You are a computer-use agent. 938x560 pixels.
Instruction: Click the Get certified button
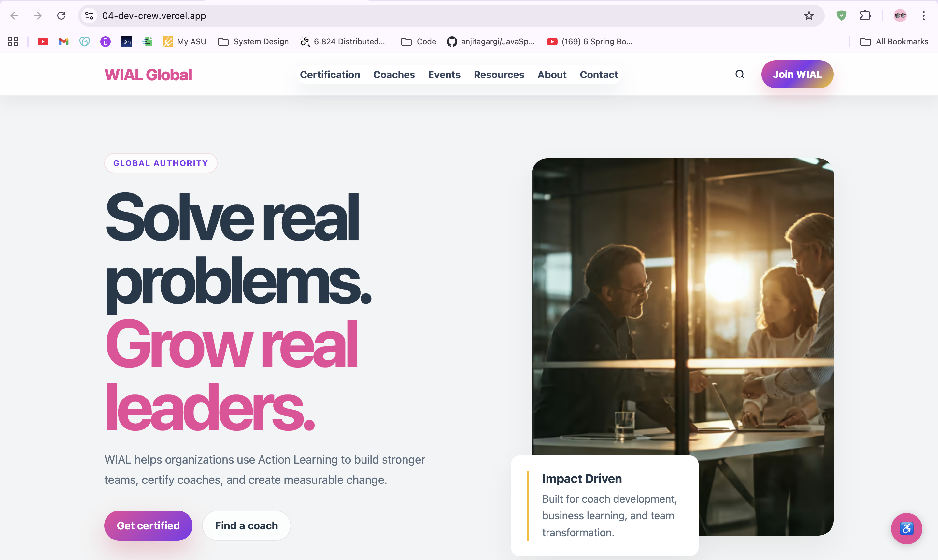148,525
